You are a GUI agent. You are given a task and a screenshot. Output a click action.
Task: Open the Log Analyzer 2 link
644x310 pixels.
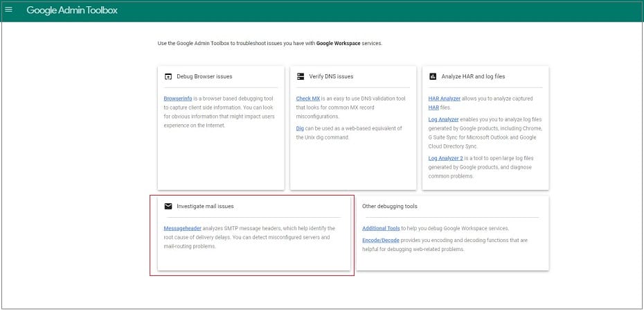click(x=446, y=158)
